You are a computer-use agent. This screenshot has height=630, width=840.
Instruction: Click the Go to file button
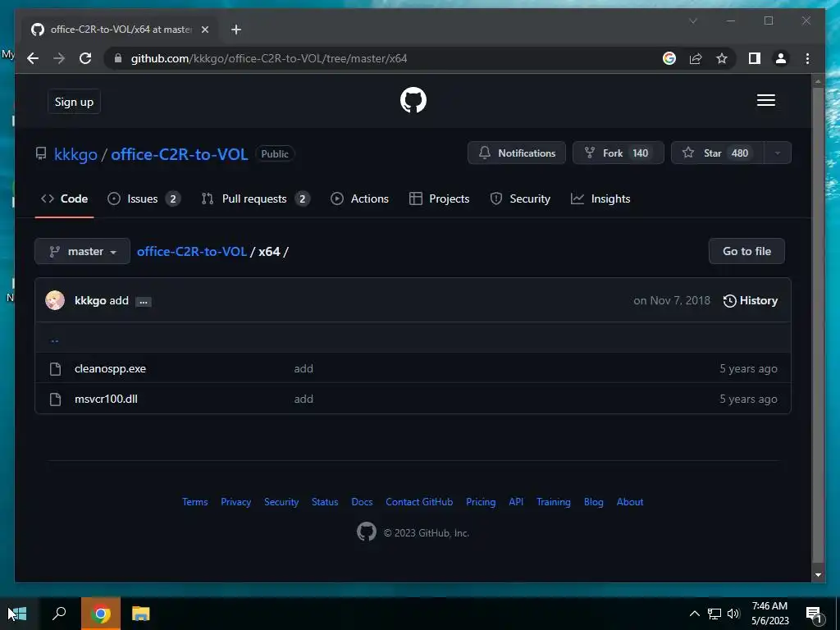pos(746,251)
